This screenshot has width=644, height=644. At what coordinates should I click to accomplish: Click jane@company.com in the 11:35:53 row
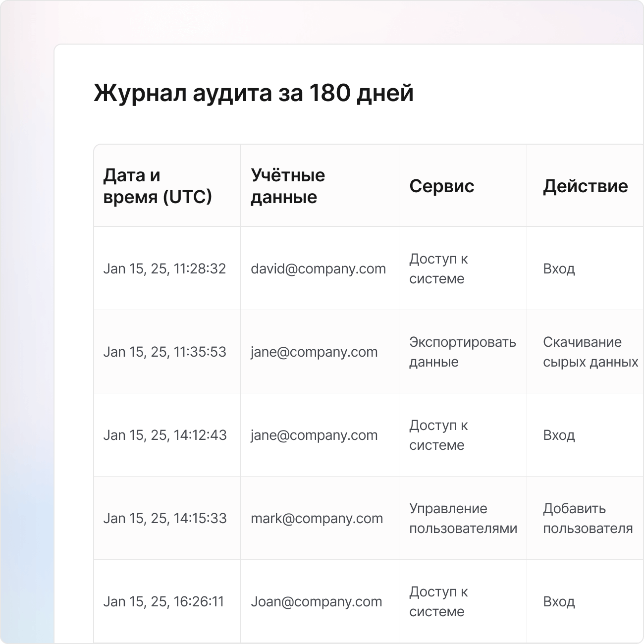(314, 352)
